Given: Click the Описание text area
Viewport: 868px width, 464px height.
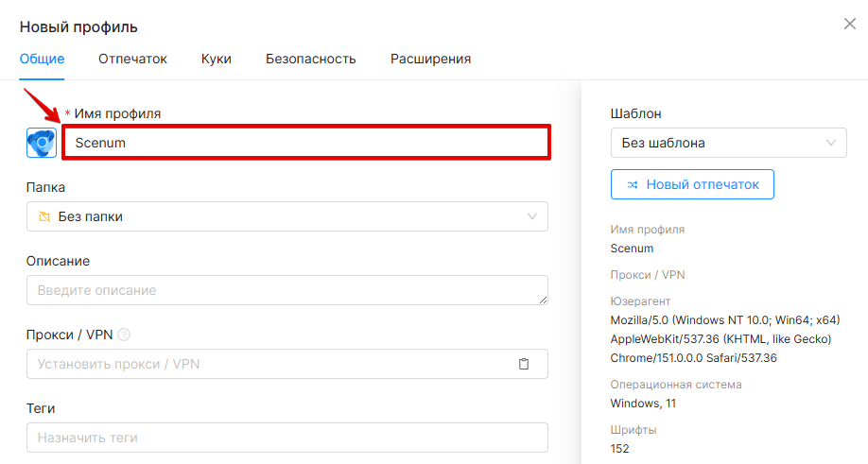Looking at the screenshot, I should point(287,290).
